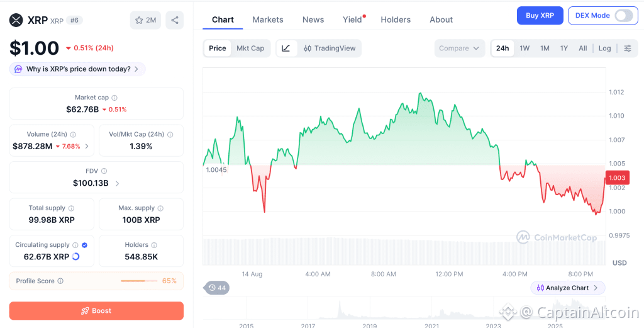Image resolution: width=644 pixels, height=328 pixels.
Task: Click the 1.0045 opening price label
Action: click(x=216, y=170)
